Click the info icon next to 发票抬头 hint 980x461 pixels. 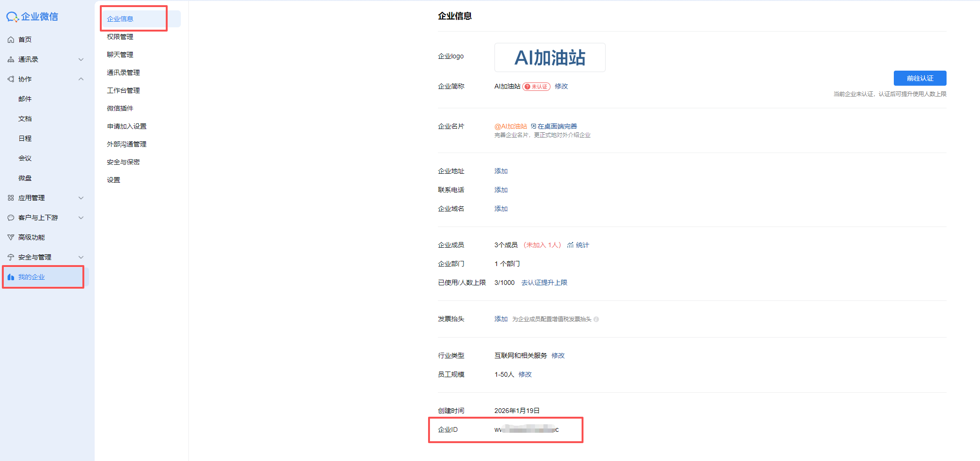(x=596, y=319)
